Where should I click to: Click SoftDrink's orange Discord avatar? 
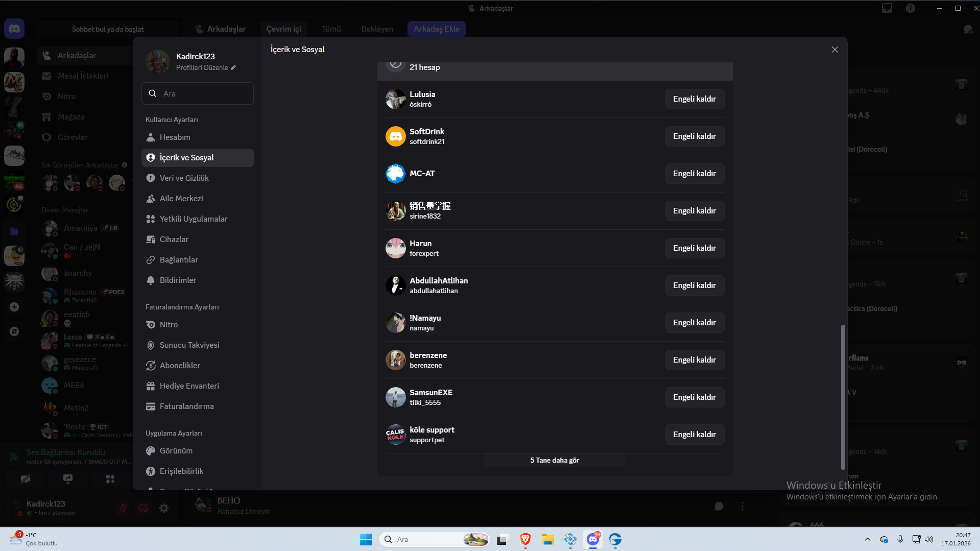pos(396,136)
